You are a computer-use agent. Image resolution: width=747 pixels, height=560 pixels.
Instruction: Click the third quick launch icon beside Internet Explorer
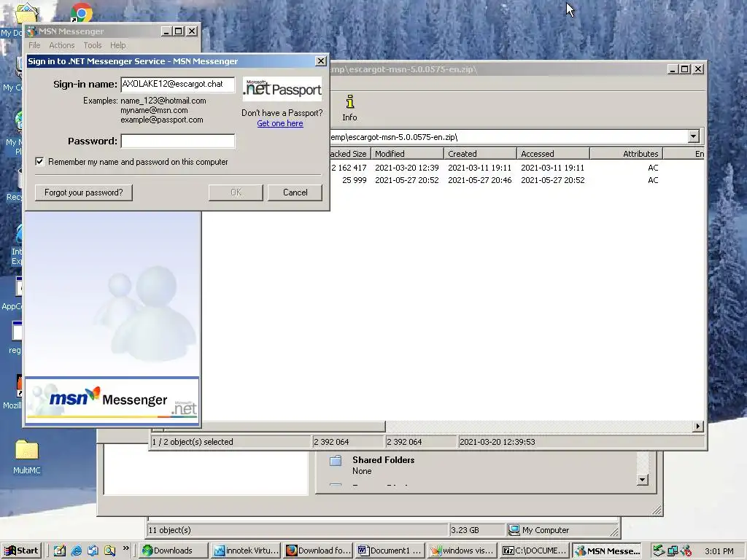tap(93, 551)
